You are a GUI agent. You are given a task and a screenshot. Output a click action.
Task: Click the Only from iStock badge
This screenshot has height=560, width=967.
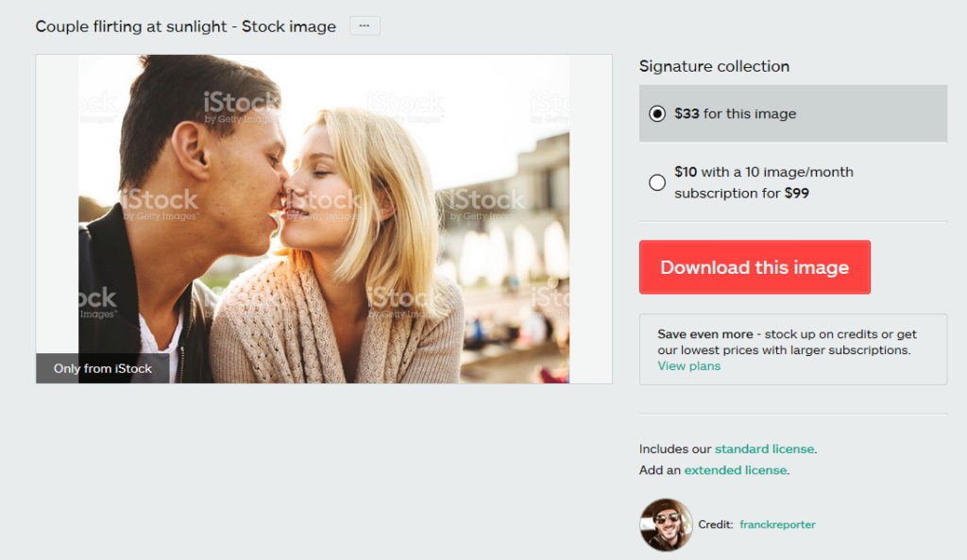[x=102, y=368]
